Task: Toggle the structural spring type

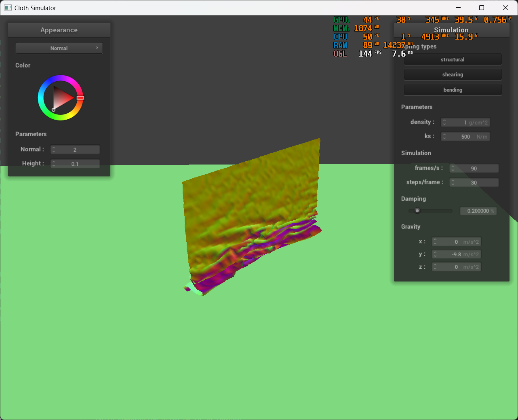Action: tap(453, 59)
